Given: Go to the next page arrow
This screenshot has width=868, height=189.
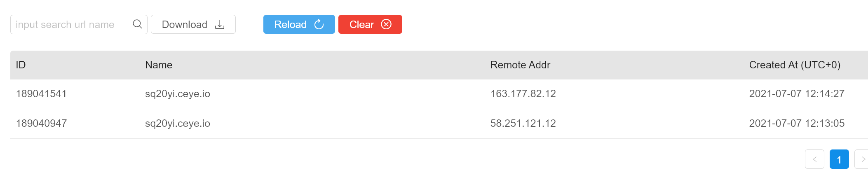Looking at the screenshot, I should (x=863, y=159).
